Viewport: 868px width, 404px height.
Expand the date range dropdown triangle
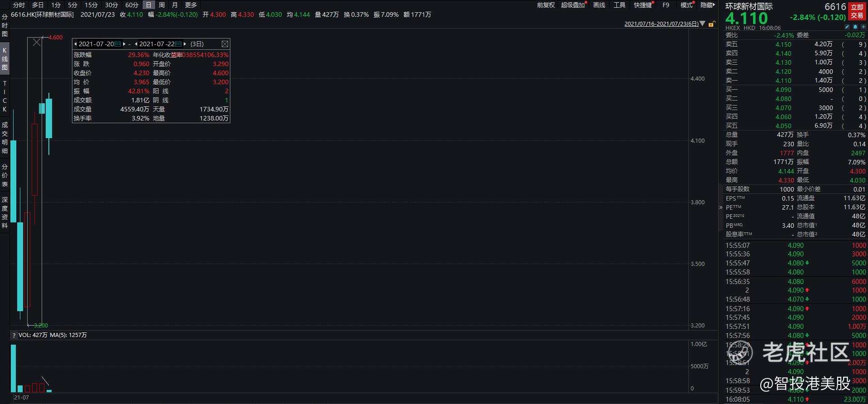coord(702,24)
